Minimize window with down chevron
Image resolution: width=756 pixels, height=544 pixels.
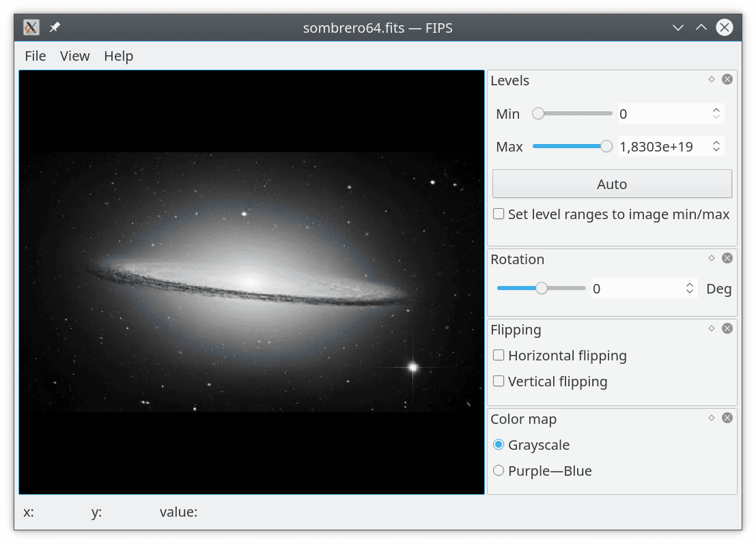(678, 27)
